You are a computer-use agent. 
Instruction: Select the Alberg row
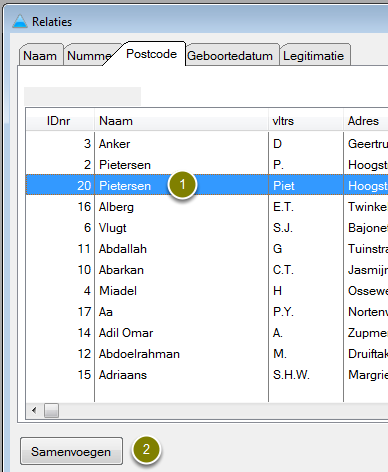[207, 207]
